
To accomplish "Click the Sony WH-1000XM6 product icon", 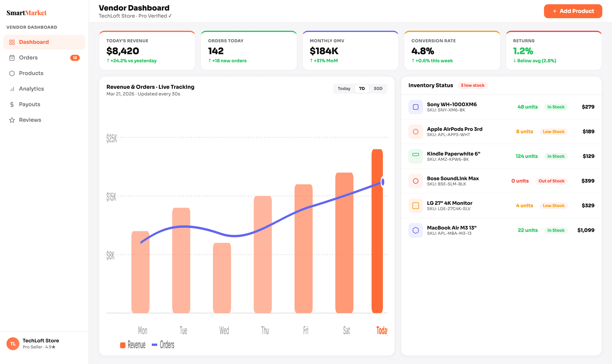I will click(415, 107).
